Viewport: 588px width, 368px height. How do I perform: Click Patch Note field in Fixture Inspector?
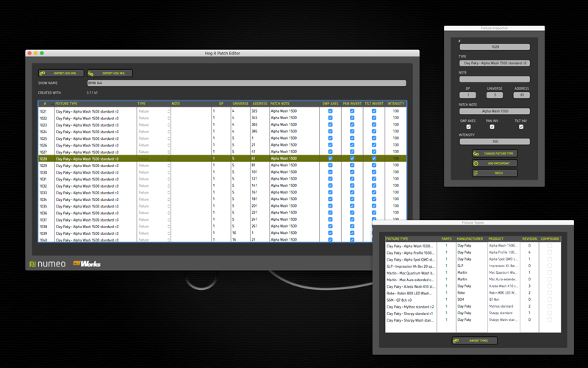[495, 111]
